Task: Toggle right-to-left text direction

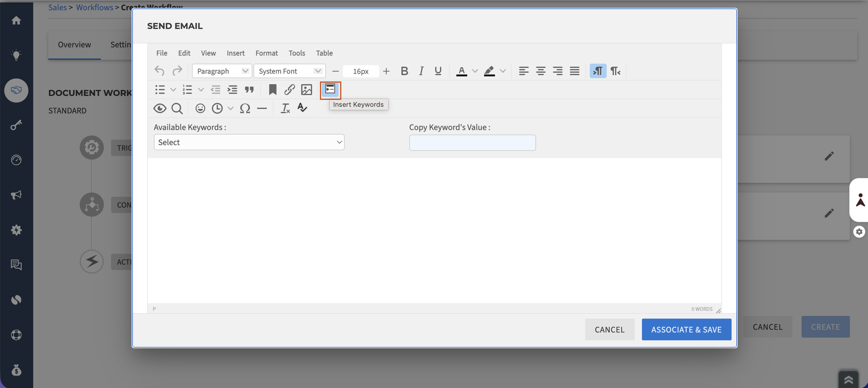Action: pyautogui.click(x=615, y=71)
